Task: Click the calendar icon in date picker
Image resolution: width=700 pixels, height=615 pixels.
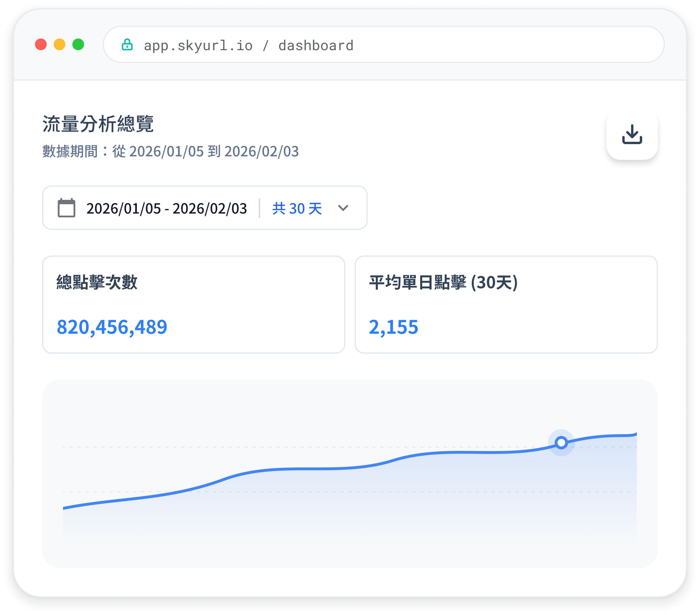Action: click(67, 207)
